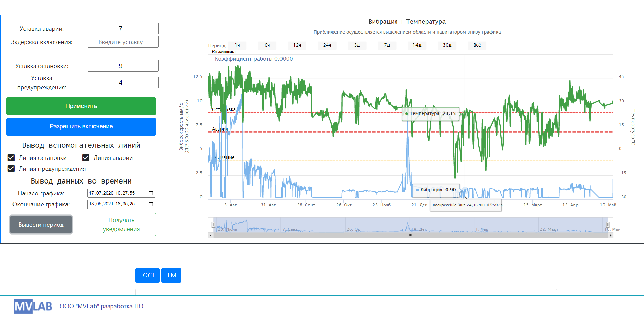Click the navigator right range handle
This screenshot has width=644, height=317.
(x=608, y=225)
